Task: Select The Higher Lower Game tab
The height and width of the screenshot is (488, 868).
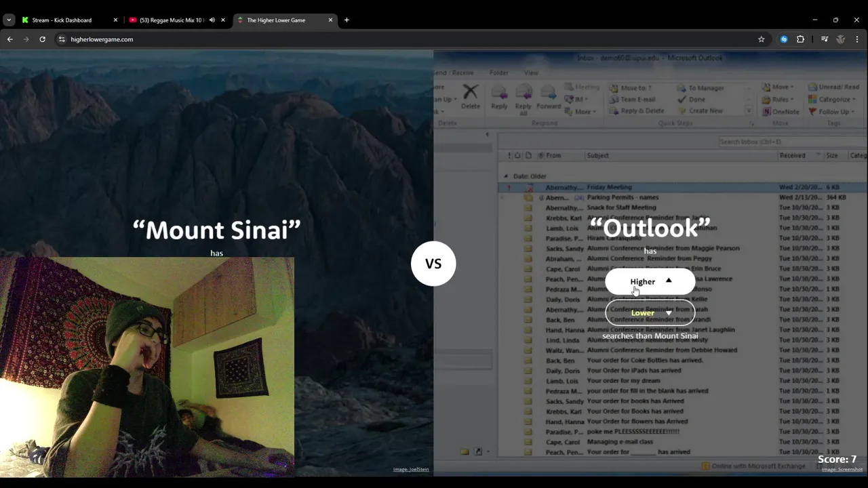Action: point(278,20)
